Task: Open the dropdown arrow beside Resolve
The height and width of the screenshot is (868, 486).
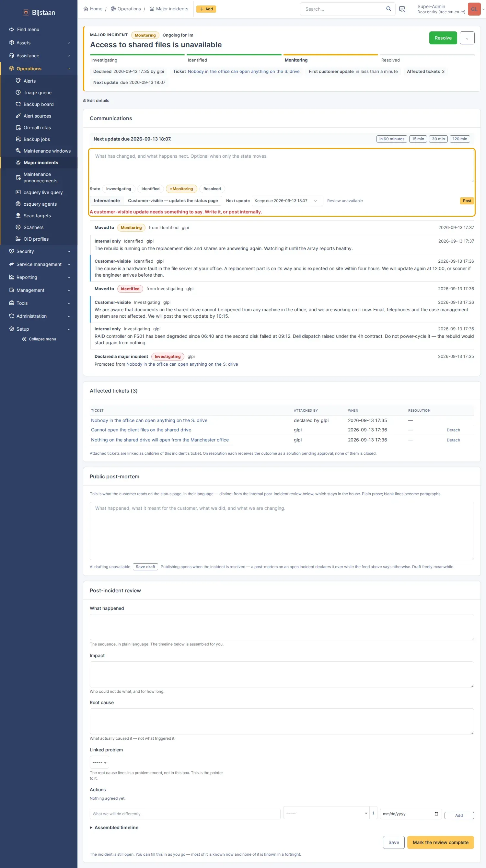Action: [x=467, y=38]
